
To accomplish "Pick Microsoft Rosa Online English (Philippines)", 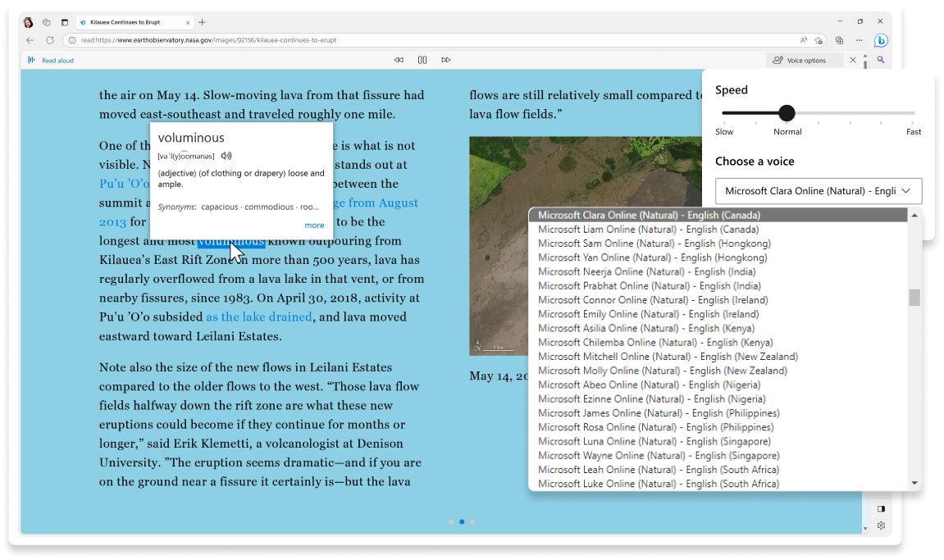I will (718, 427).
